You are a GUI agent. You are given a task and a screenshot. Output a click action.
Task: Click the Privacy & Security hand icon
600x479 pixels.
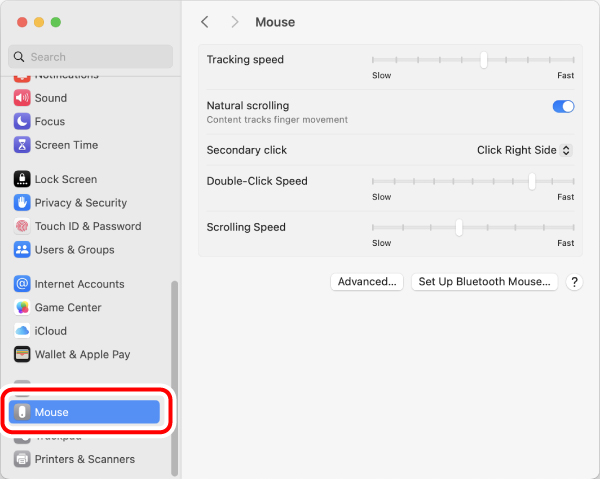[22, 203]
